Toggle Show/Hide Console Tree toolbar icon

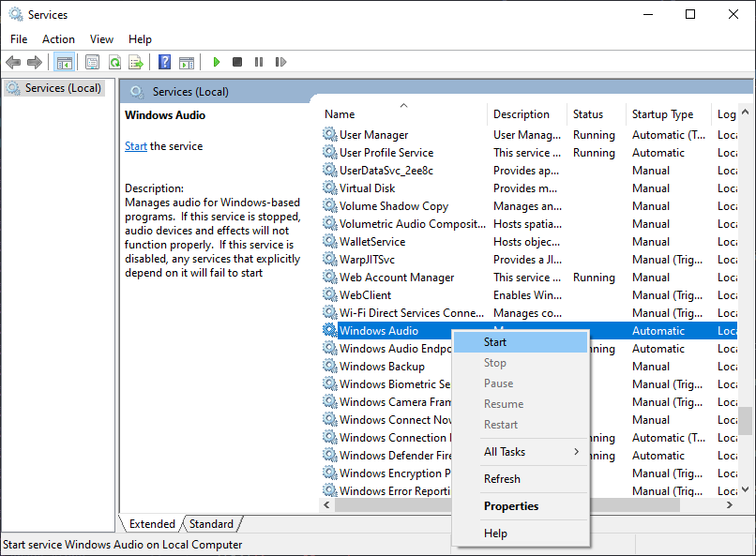[x=65, y=63]
